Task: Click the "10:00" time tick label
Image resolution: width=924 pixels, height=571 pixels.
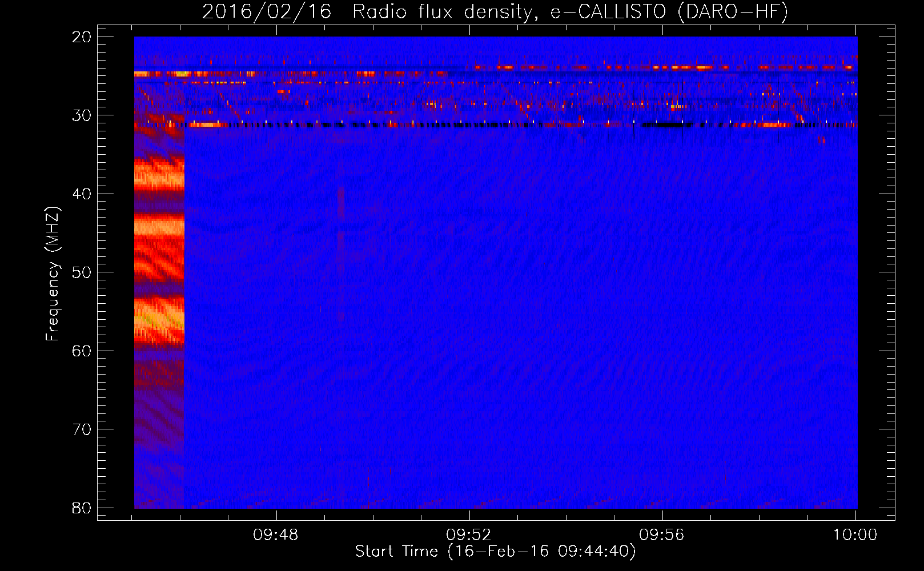Action: point(855,535)
